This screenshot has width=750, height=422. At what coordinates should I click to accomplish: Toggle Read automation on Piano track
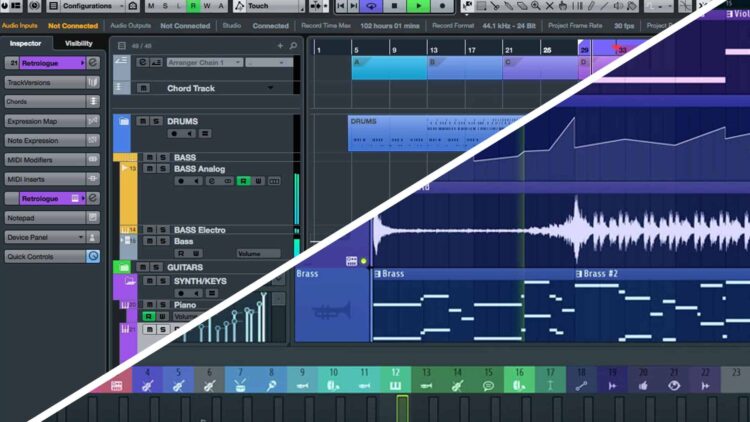[x=149, y=316]
